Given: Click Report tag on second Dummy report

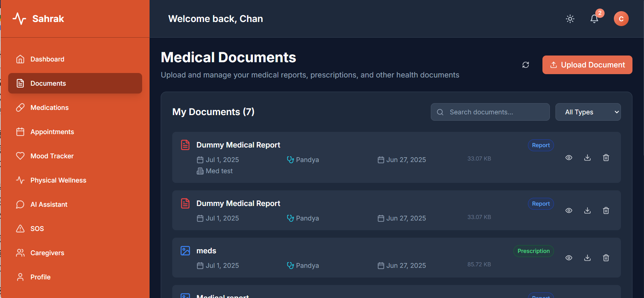Looking at the screenshot, I should click(541, 204).
